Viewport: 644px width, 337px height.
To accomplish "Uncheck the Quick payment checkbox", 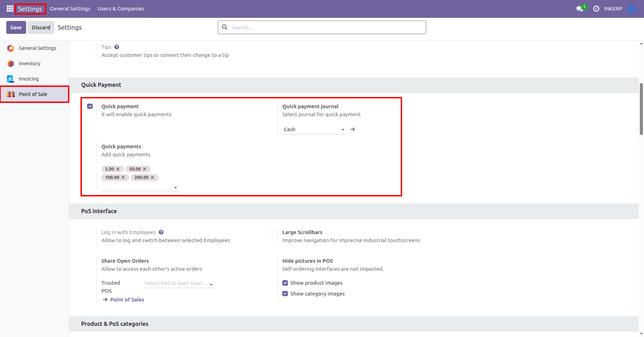I will pyautogui.click(x=90, y=106).
